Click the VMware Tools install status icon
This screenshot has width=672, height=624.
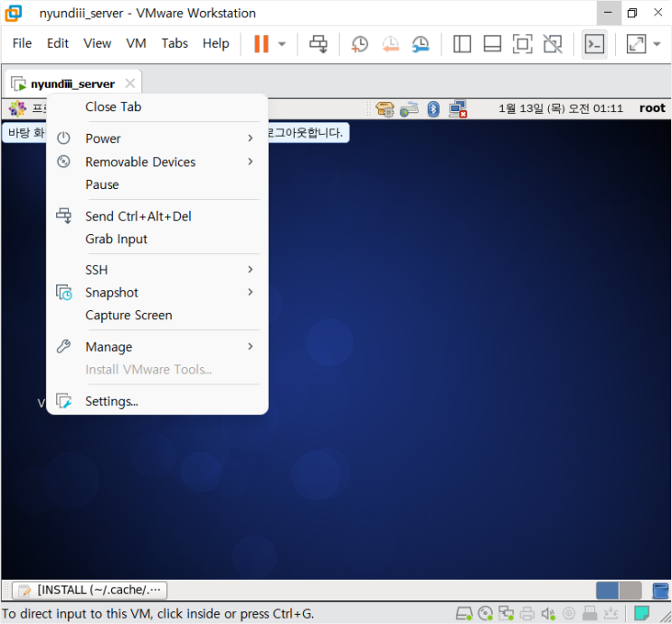click(611, 614)
